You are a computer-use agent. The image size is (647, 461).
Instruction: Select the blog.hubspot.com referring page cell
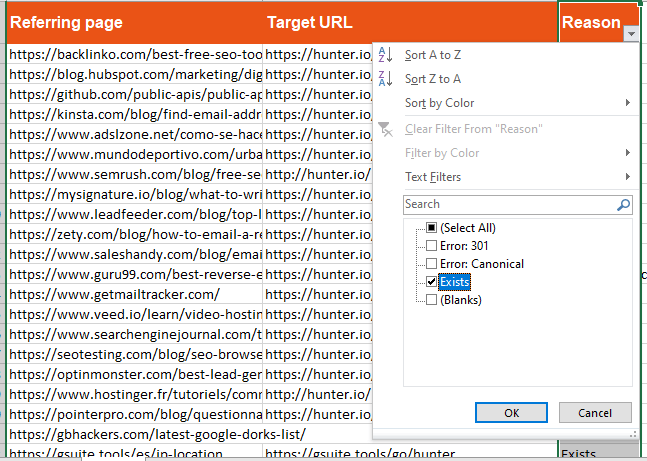click(135, 74)
